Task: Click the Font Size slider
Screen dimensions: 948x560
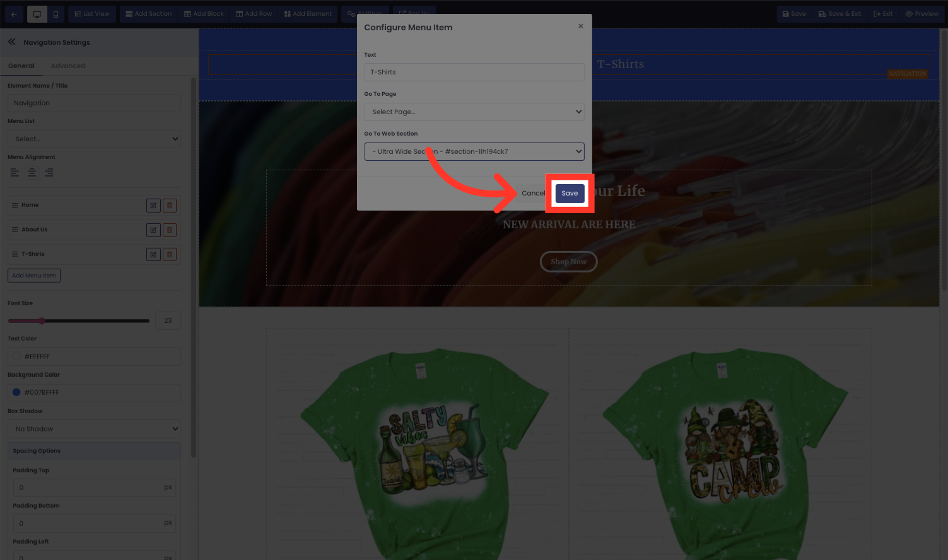Action: tap(79, 321)
